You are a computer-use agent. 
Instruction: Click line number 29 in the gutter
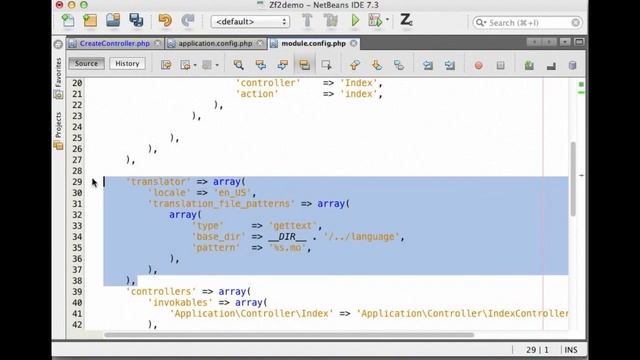(x=78, y=182)
